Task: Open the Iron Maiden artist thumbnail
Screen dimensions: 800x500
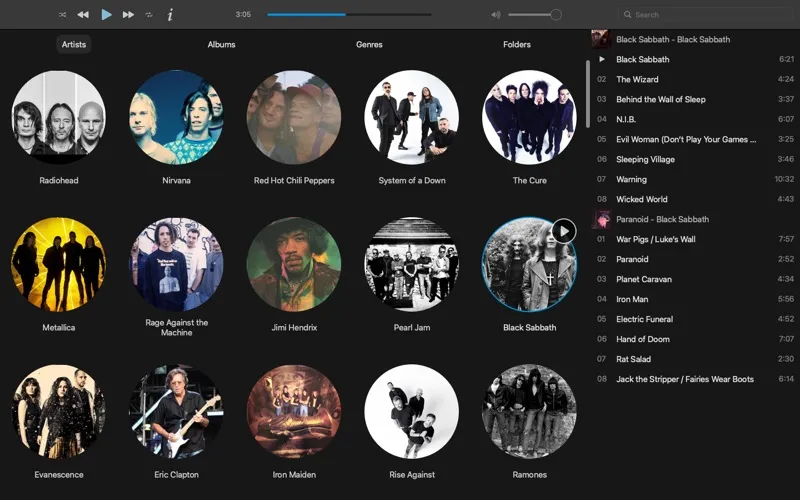Action: [x=294, y=411]
